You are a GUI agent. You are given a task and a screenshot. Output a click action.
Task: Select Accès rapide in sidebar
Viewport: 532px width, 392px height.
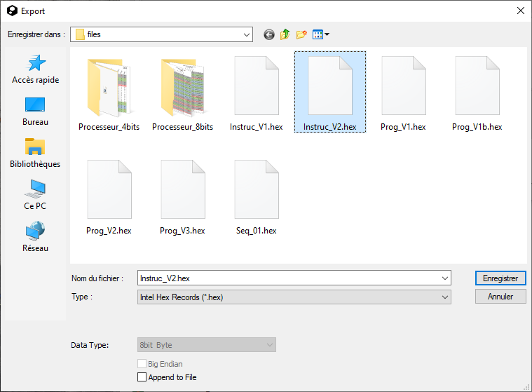(36, 69)
